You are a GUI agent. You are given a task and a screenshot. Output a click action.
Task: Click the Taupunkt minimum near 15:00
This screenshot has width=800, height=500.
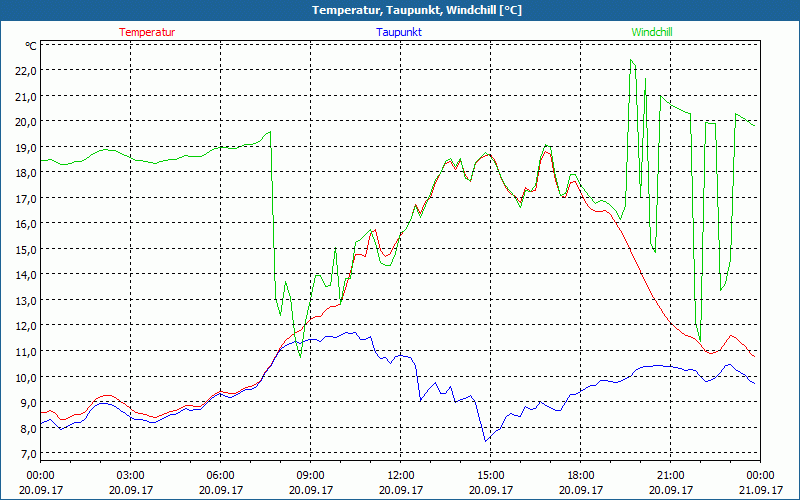(x=486, y=441)
